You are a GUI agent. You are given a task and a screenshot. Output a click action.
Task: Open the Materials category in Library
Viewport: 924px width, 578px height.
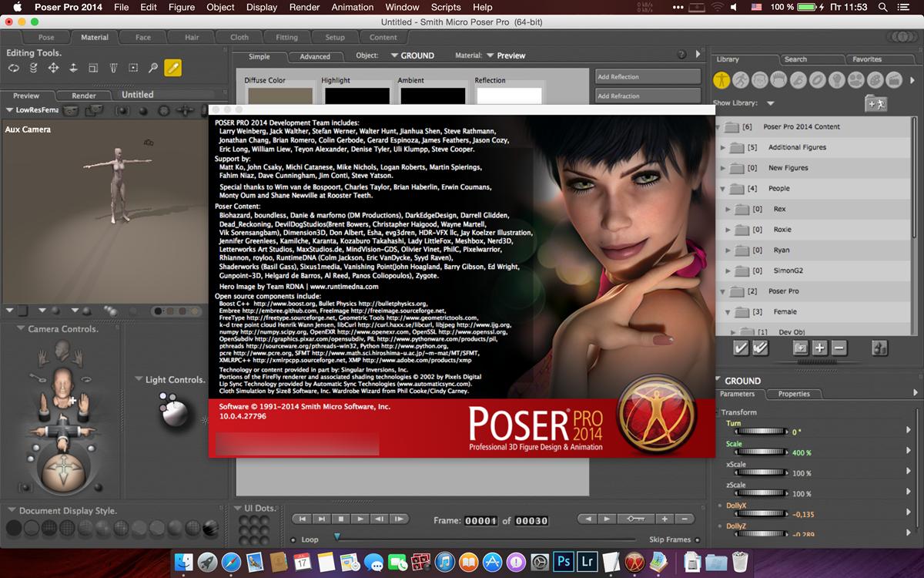click(875, 79)
